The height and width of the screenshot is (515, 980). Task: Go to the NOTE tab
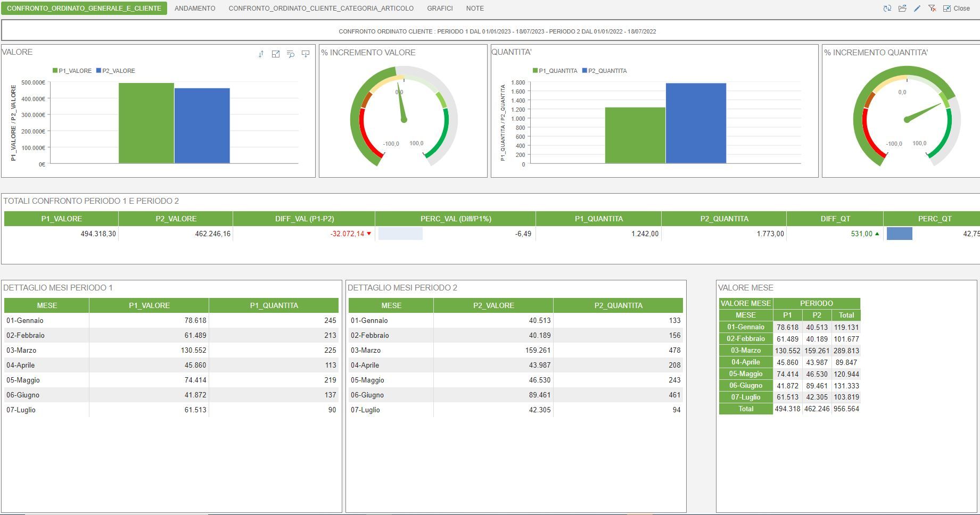pos(475,9)
